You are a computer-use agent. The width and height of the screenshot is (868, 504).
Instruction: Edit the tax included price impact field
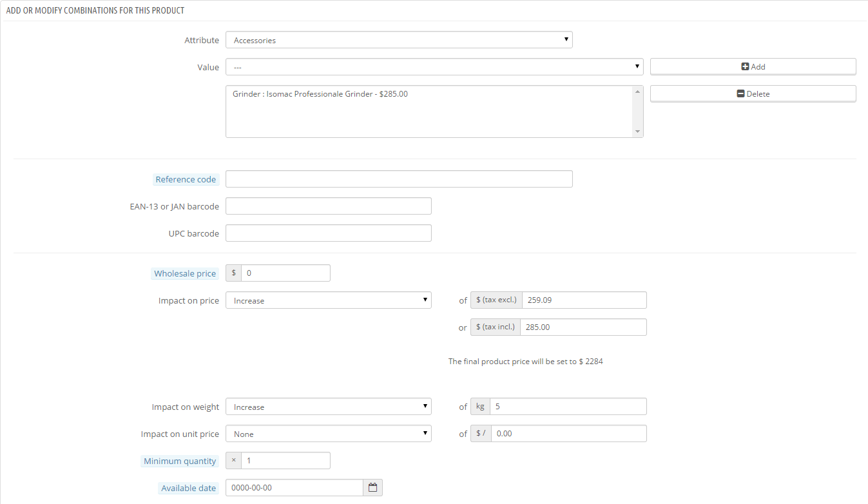[x=583, y=327]
